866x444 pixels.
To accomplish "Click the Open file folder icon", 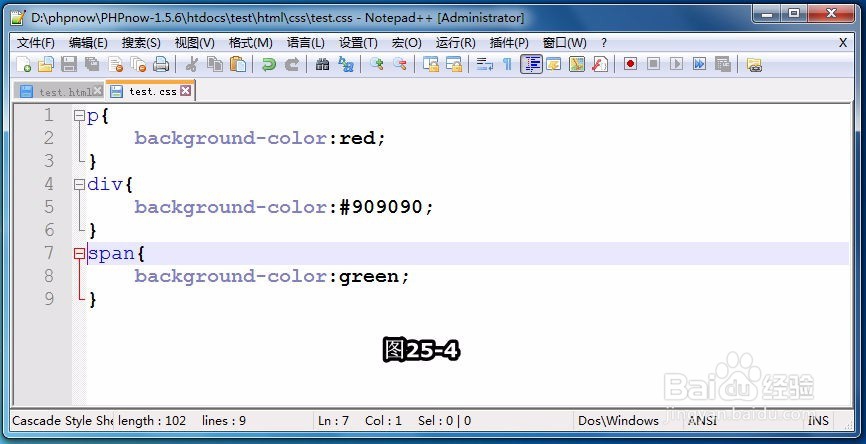I will [46, 65].
